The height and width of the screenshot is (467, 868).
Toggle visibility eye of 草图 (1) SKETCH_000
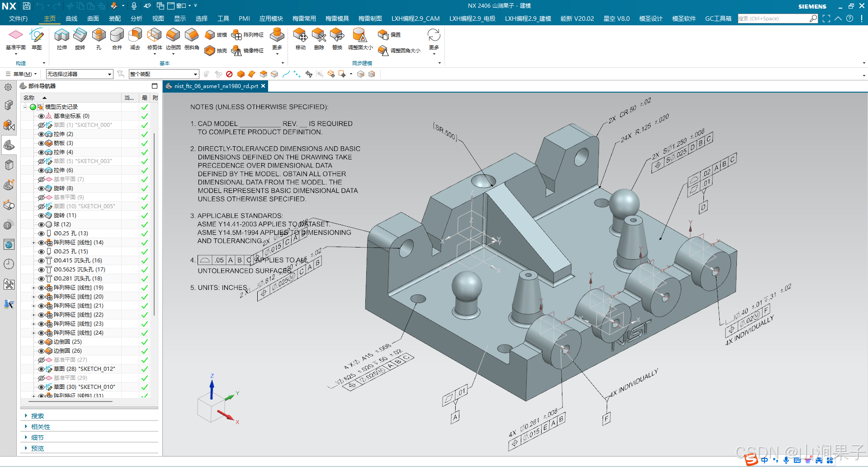tap(41, 125)
